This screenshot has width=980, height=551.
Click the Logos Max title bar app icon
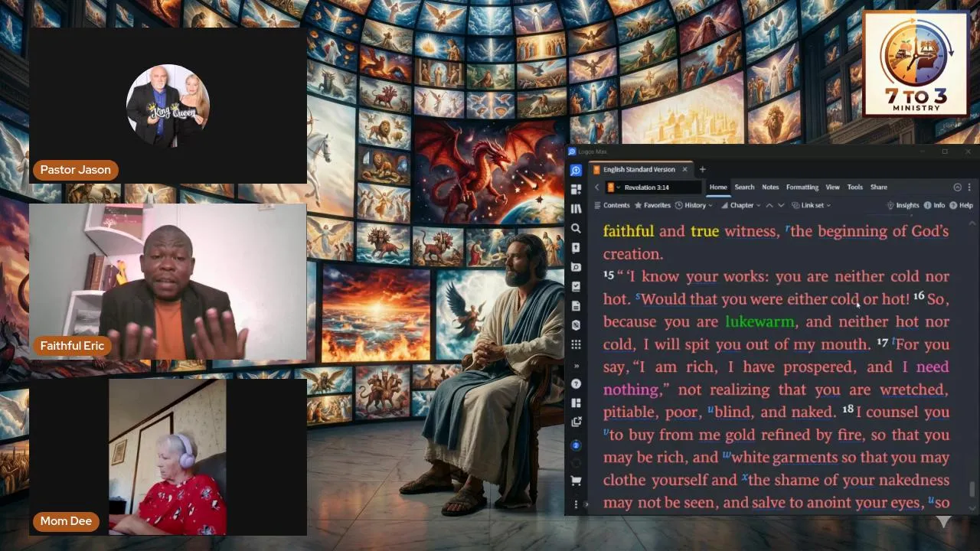click(571, 152)
